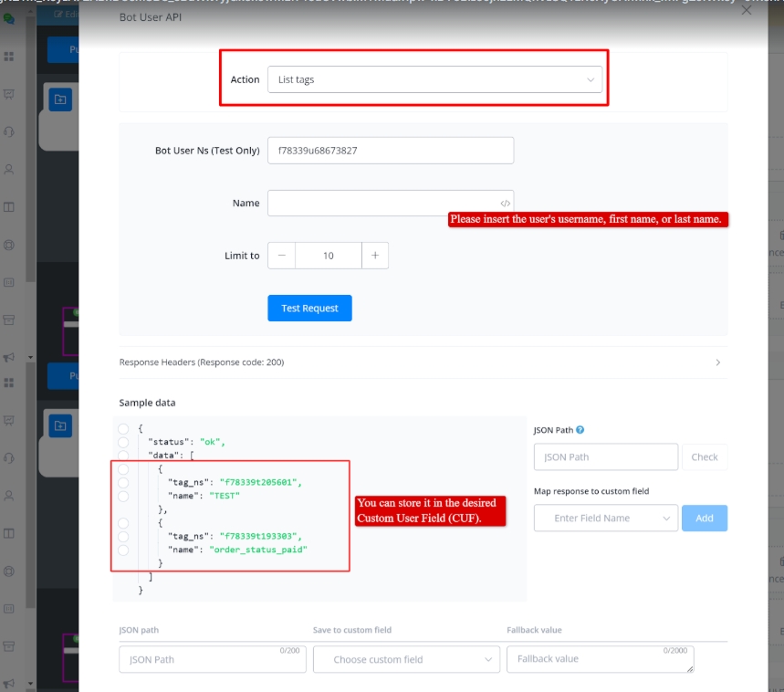Select radio beside "name": "order_status_paid"
This screenshot has width=784, height=692.
pos(123,550)
